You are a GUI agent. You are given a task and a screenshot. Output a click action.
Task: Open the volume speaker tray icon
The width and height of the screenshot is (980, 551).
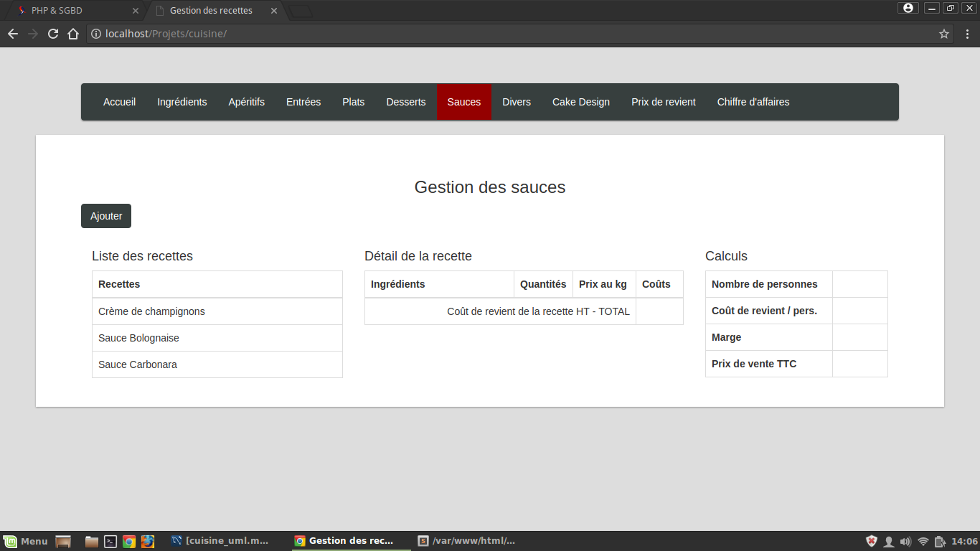(905, 542)
